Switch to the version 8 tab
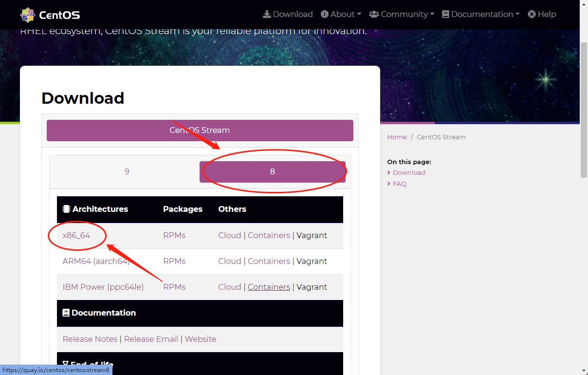 pos(273,171)
